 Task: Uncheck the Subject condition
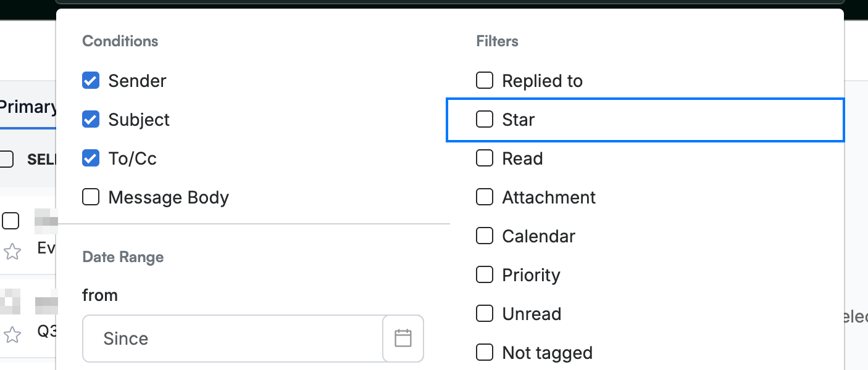[x=91, y=120]
